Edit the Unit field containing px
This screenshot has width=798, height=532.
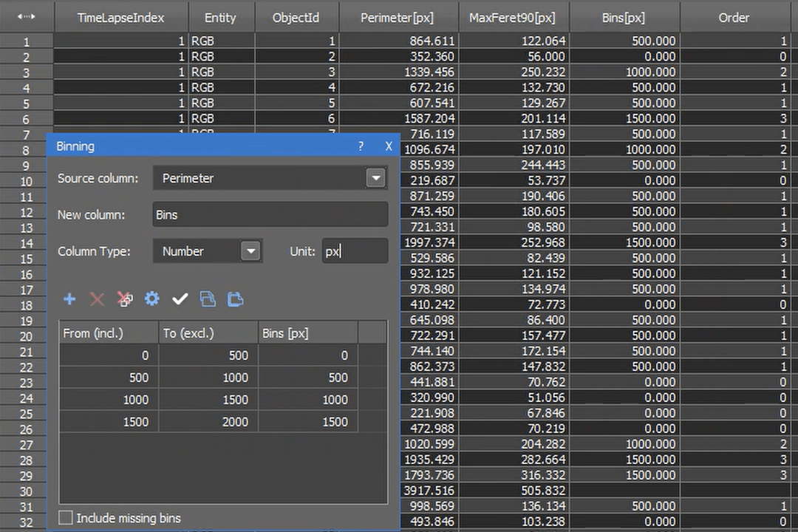click(x=355, y=251)
